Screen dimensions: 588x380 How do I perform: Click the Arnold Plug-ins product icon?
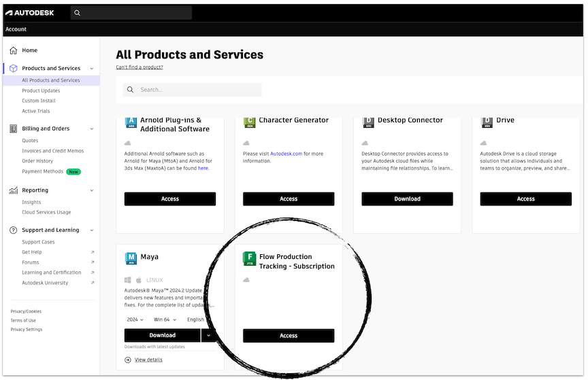point(131,122)
